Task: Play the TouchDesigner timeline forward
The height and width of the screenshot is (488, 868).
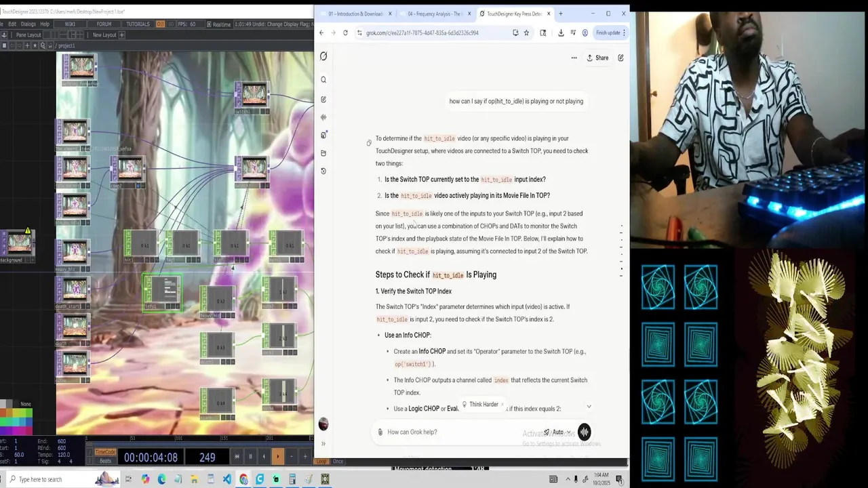Action: pos(277,457)
